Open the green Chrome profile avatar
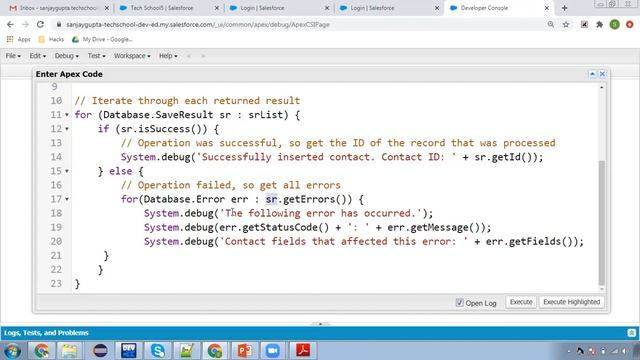 click(615, 24)
